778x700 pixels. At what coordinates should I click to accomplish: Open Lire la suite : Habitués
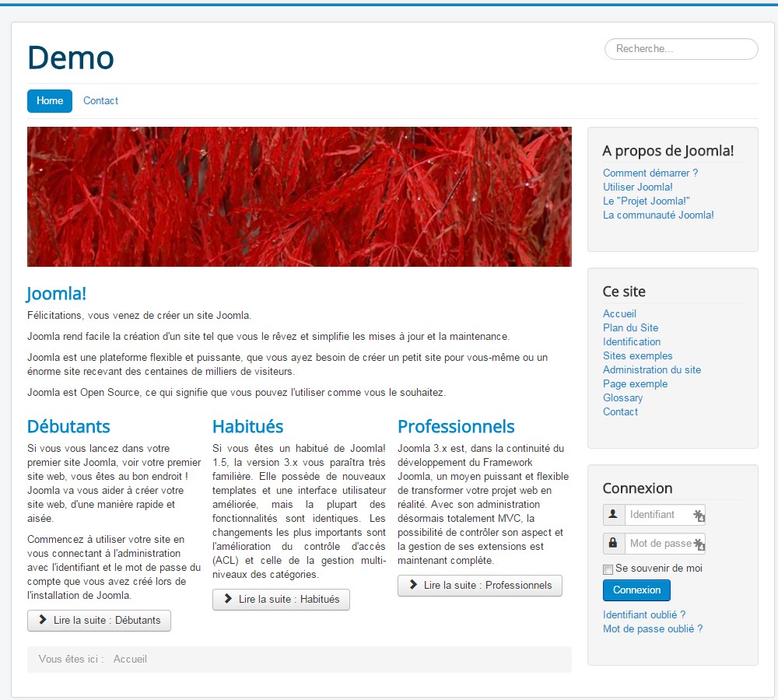point(281,600)
